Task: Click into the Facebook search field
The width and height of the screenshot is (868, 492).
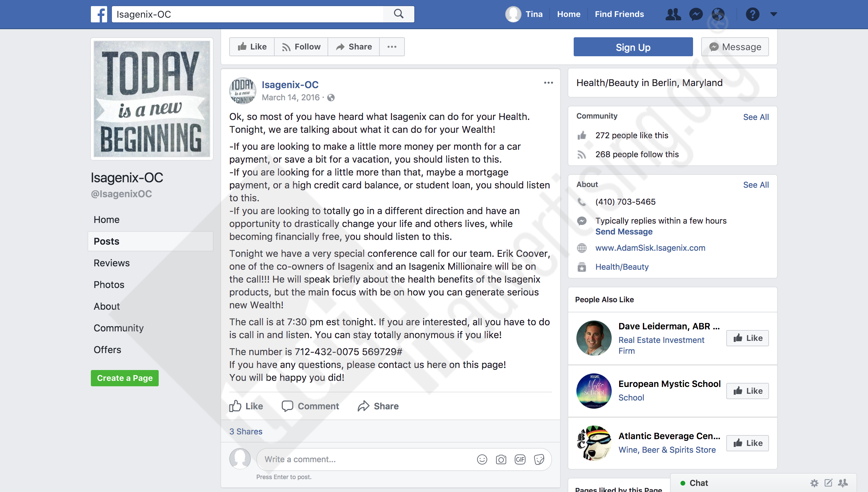Action: pyautogui.click(x=248, y=14)
